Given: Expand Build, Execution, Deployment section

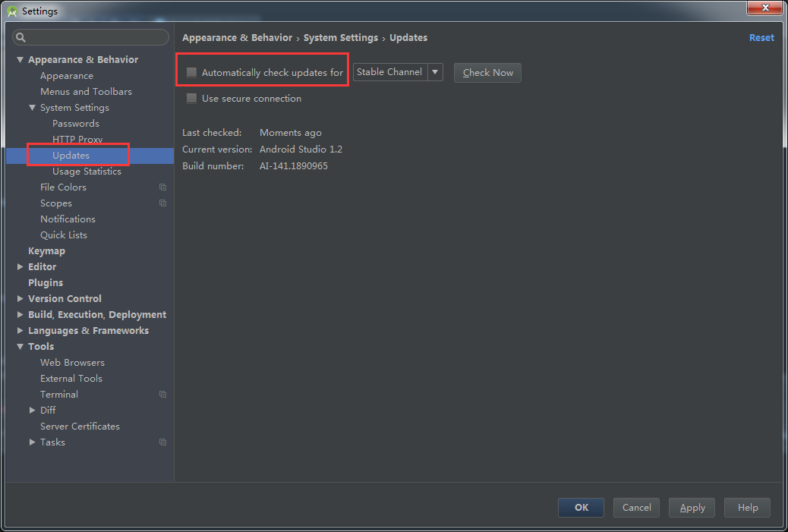Looking at the screenshot, I should [20, 314].
